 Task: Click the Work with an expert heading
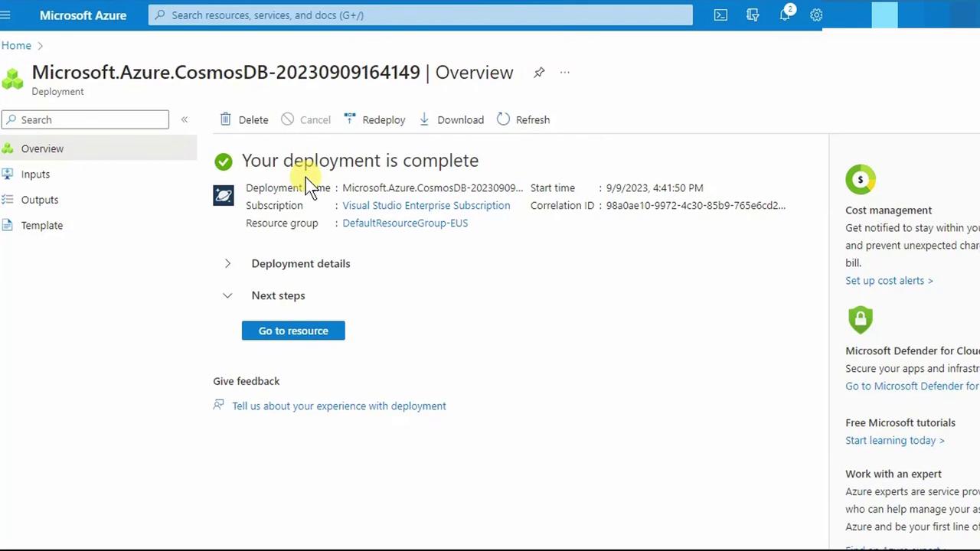(893, 474)
